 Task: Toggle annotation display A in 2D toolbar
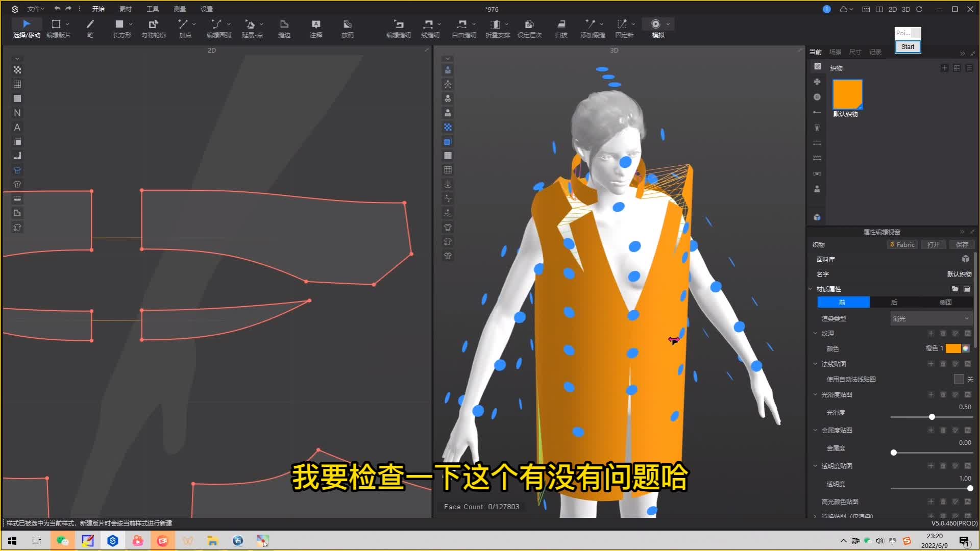(x=17, y=127)
